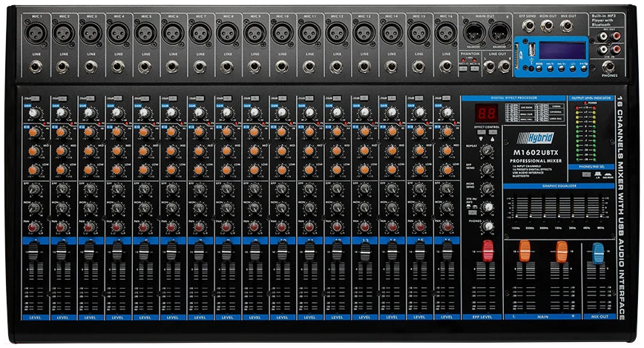
Task: Click the MIC 16 XLR input jack
Action: 445,33
